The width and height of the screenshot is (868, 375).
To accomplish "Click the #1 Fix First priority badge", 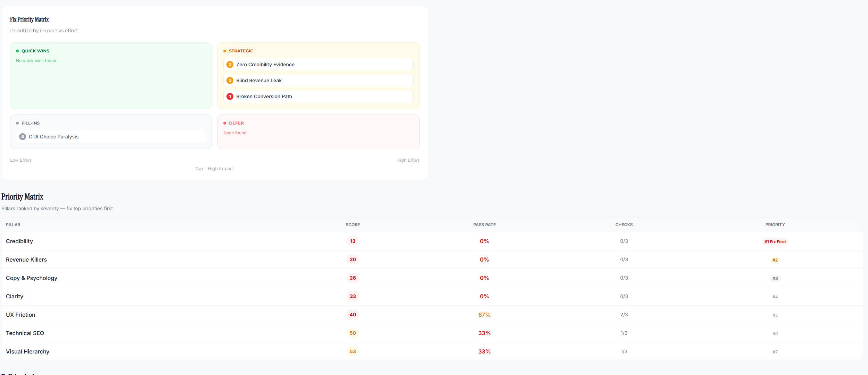I will point(775,241).
